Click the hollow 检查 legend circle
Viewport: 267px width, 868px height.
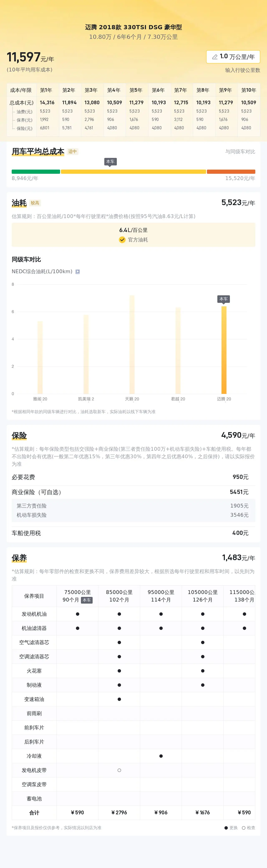[x=243, y=827]
